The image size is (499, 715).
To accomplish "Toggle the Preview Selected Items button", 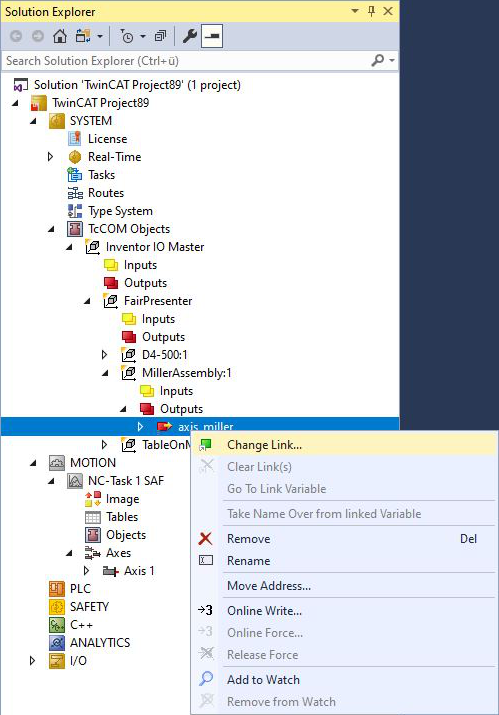I will pyautogui.click(x=212, y=36).
